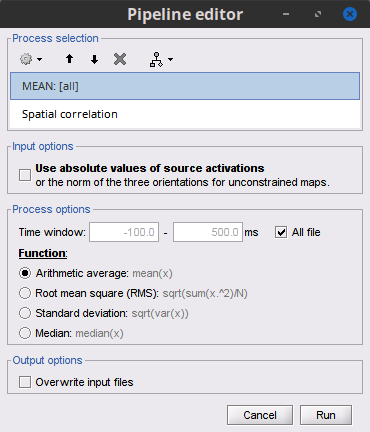Minimize the Pipeline editor window

coord(286,14)
